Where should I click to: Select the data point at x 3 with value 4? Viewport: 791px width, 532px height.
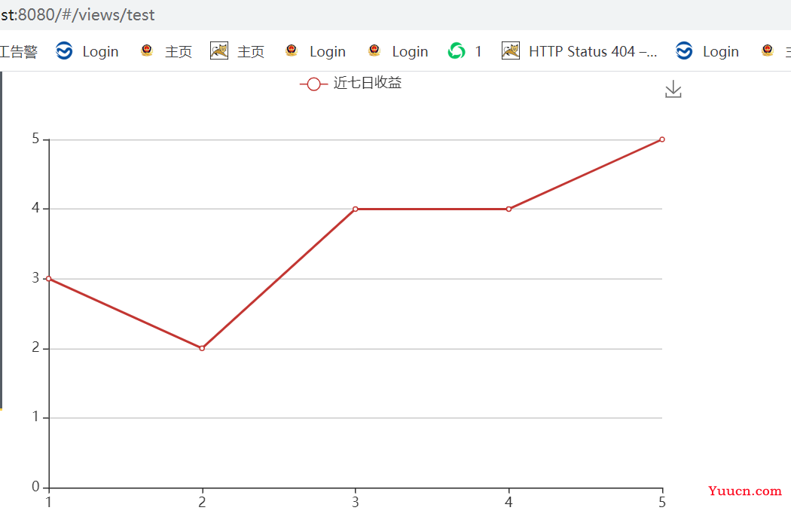[355, 209]
